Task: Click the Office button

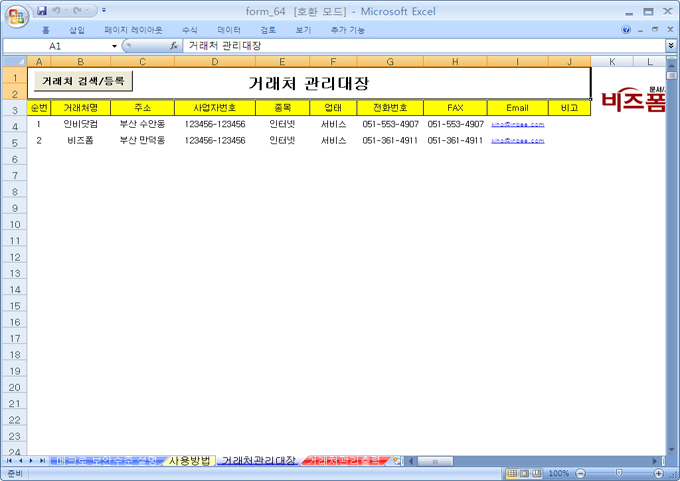Action: (14, 16)
